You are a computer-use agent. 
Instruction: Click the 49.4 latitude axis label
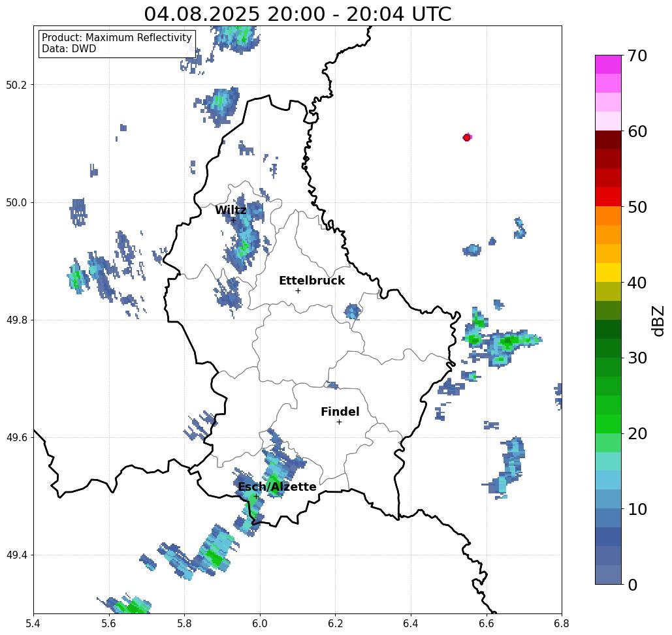point(16,555)
